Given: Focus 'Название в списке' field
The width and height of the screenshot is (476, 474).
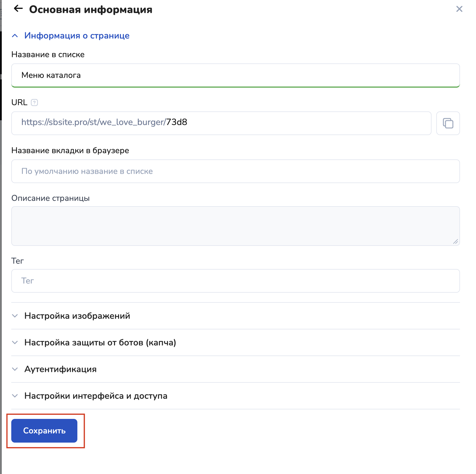Looking at the screenshot, I should pyautogui.click(x=235, y=75).
